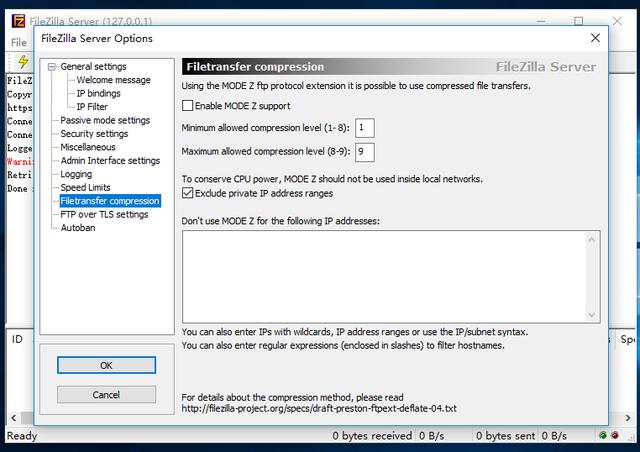Click the lightning bolt connect icon in toolbar
The image size is (640, 452).
click(23, 62)
